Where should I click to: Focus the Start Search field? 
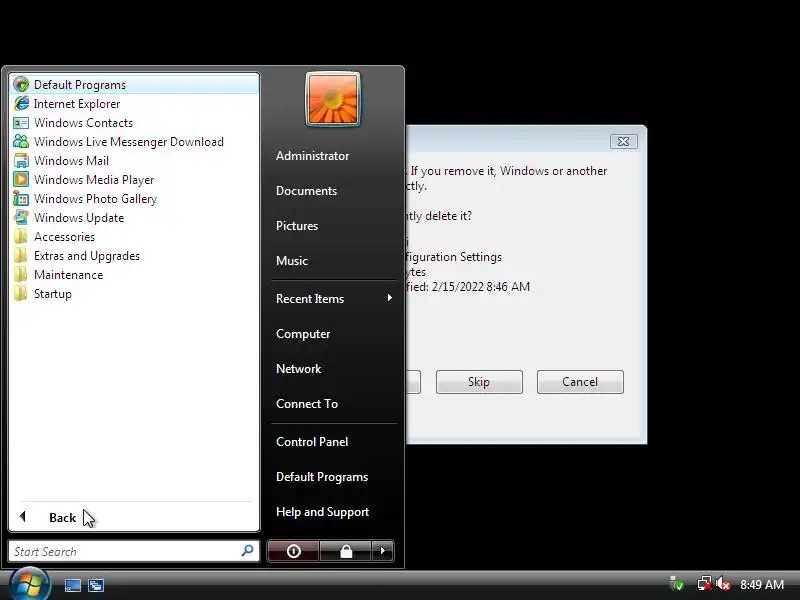(x=134, y=551)
